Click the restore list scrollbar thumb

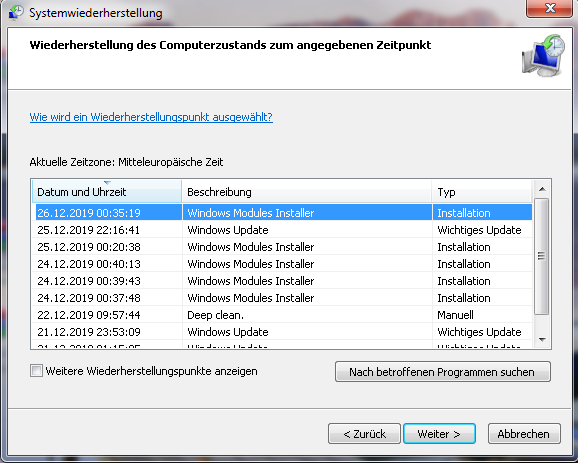542,256
